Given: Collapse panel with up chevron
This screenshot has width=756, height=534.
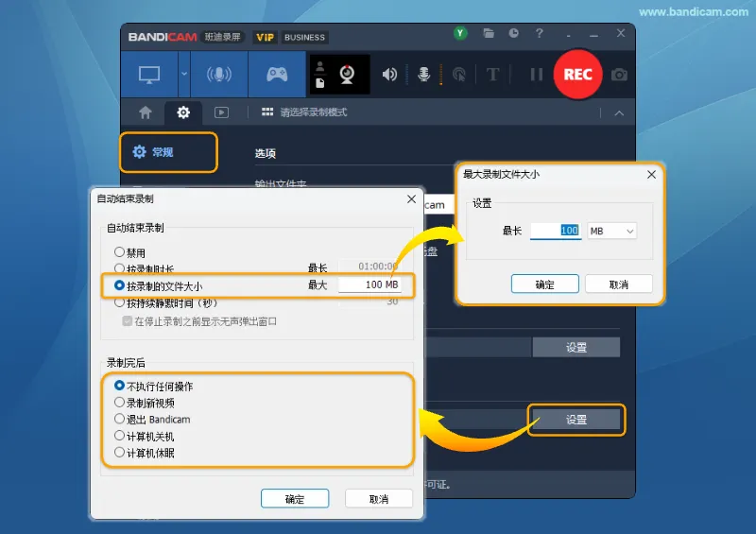Looking at the screenshot, I should coord(619,113).
